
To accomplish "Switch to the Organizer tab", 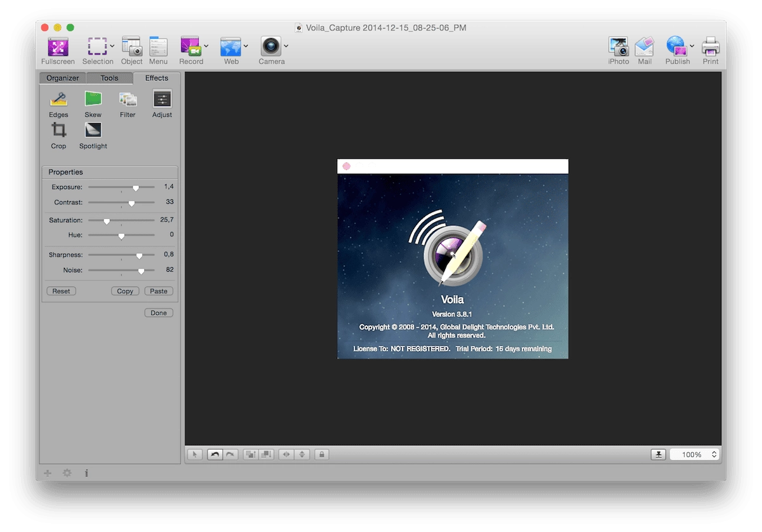I will (x=63, y=78).
